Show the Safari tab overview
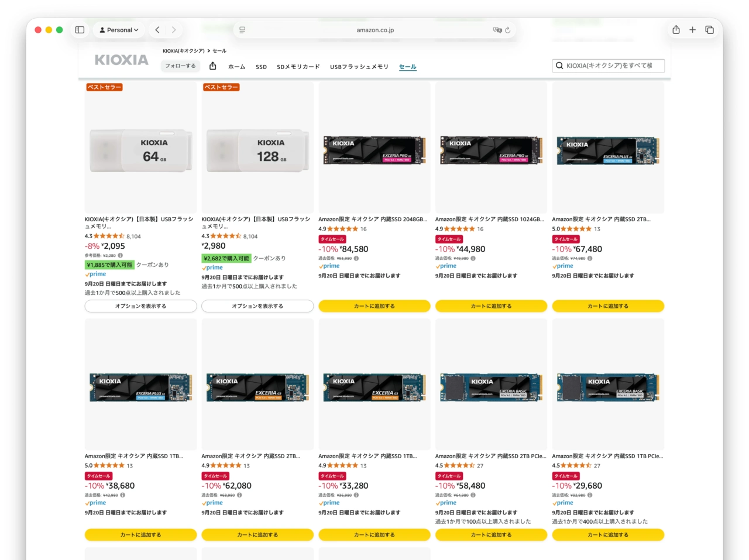The image size is (749, 560). click(710, 30)
